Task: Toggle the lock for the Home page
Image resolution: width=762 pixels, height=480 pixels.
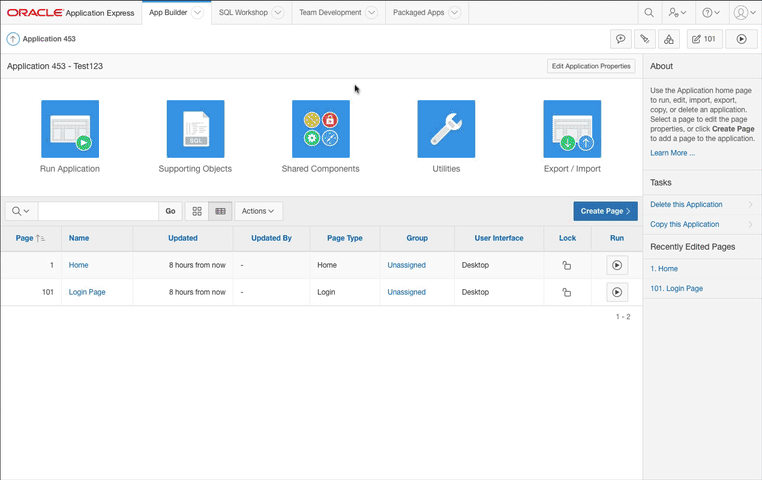Action: click(566, 266)
